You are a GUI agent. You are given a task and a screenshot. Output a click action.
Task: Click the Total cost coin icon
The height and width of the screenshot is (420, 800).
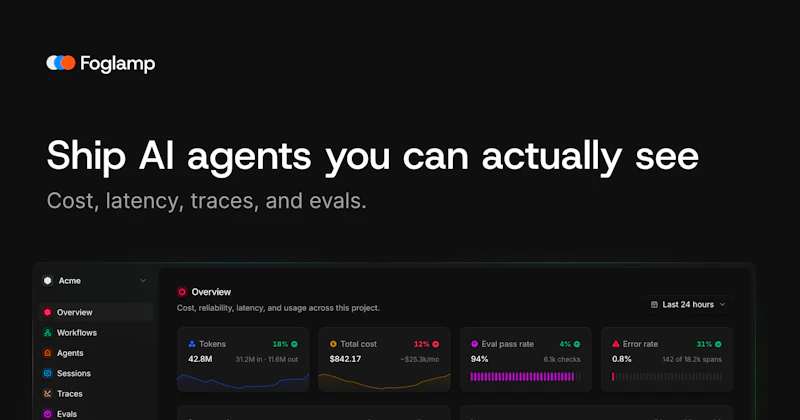pyautogui.click(x=333, y=344)
